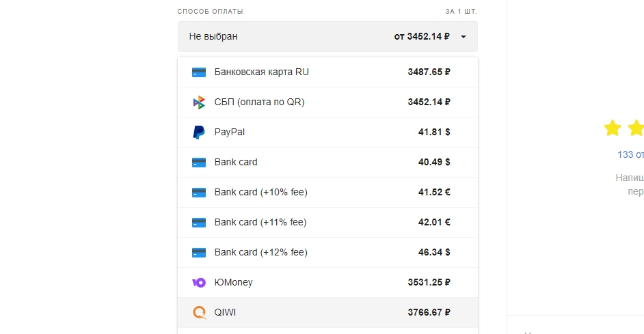
Task: Open the 133 reviews link
Action: (x=630, y=154)
